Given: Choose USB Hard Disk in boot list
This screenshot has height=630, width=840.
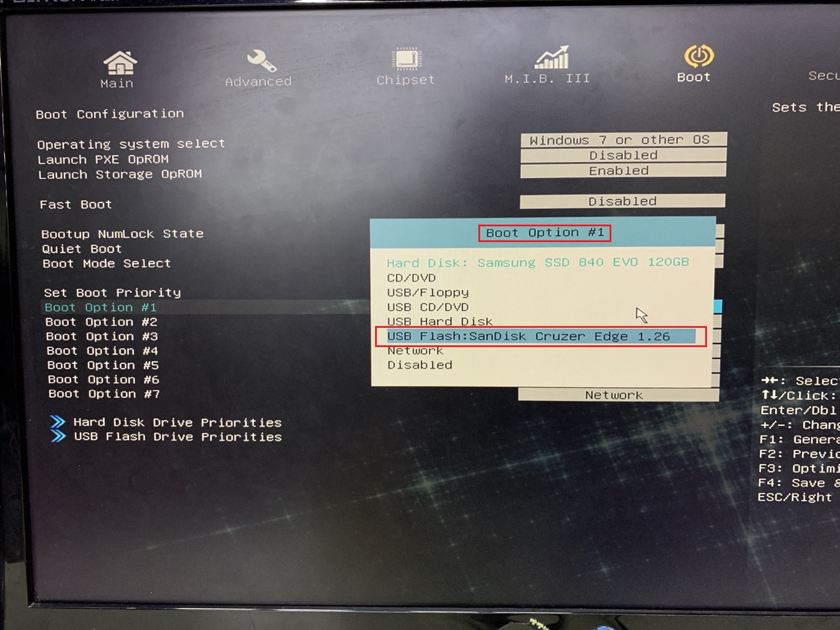Looking at the screenshot, I should [440, 321].
